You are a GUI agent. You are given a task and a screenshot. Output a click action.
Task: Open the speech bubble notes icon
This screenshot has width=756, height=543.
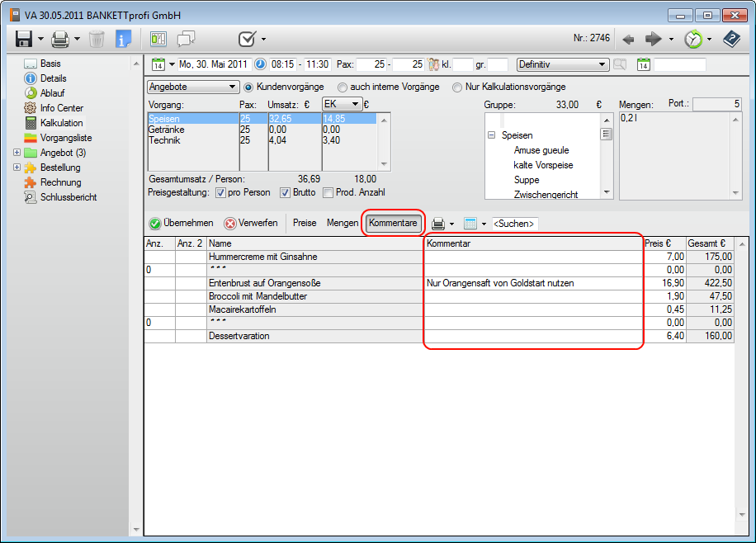pos(186,39)
